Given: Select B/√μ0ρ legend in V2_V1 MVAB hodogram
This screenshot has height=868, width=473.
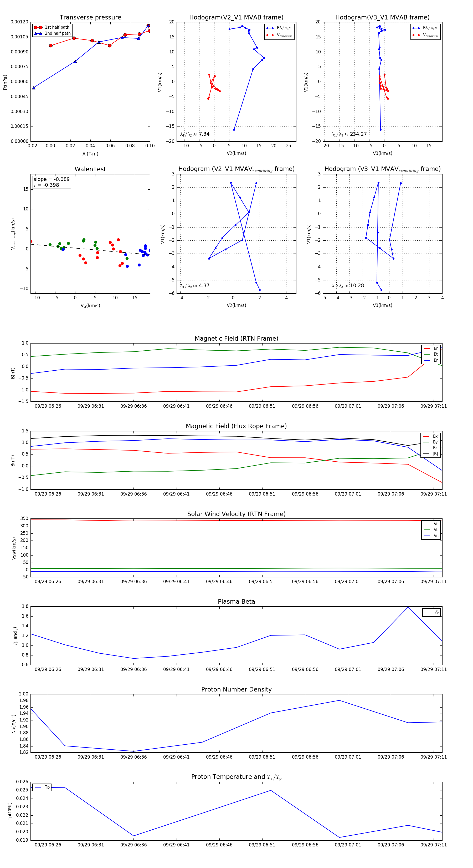Looking at the screenshot, I should (279, 28).
